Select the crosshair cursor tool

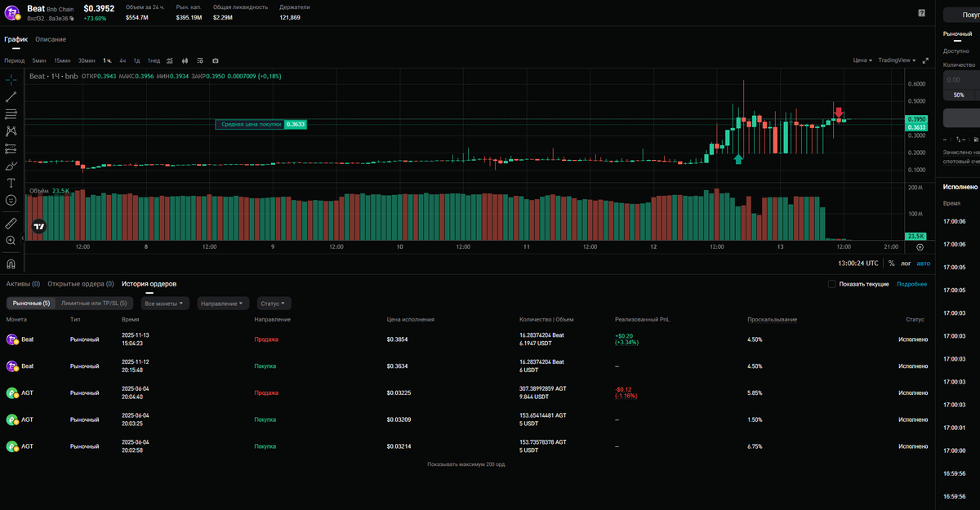click(11, 79)
